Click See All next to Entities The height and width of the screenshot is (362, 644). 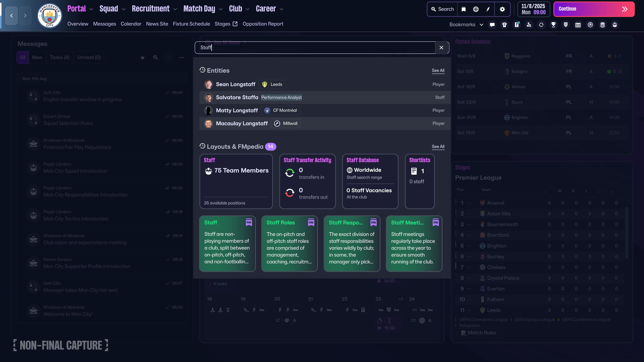438,70
